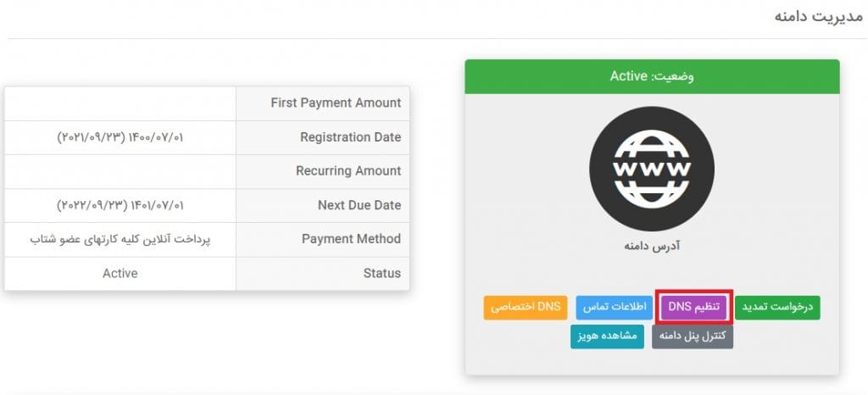Select the Status label table cell
The width and height of the screenshot is (868, 395).
pos(323,274)
